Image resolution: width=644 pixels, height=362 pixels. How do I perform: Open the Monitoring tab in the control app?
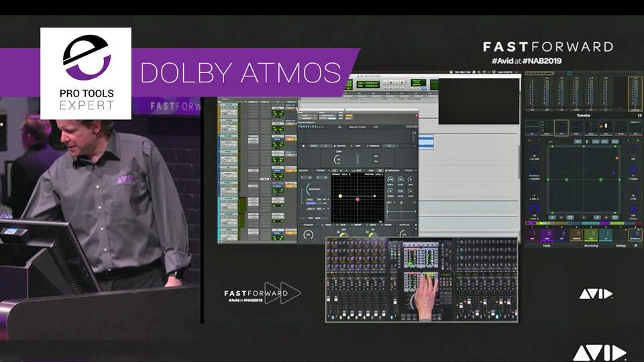pyautogui.click(x=591, y=245)
